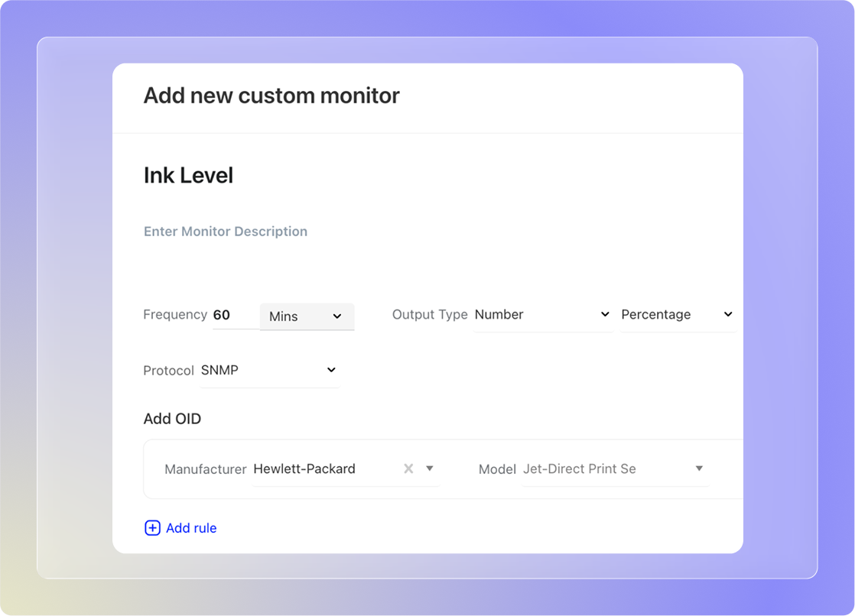Screen dimensions: 855x616
Task: Open the Jet-Direct Print Se model selector
Action: point(604,468)
